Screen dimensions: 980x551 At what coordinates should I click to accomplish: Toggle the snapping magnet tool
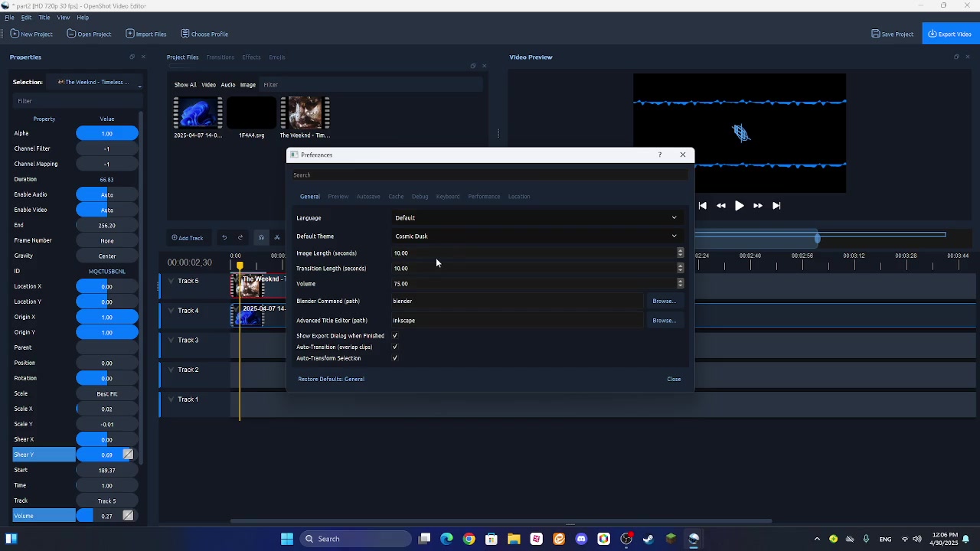tap(261, 237)
